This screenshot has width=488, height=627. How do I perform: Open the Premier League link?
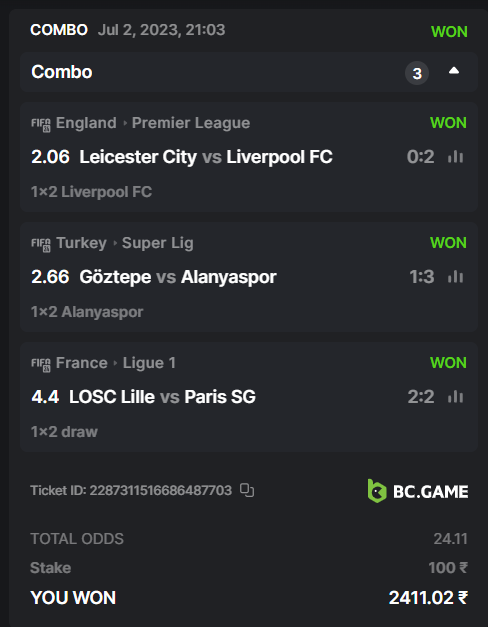[191, 123]
